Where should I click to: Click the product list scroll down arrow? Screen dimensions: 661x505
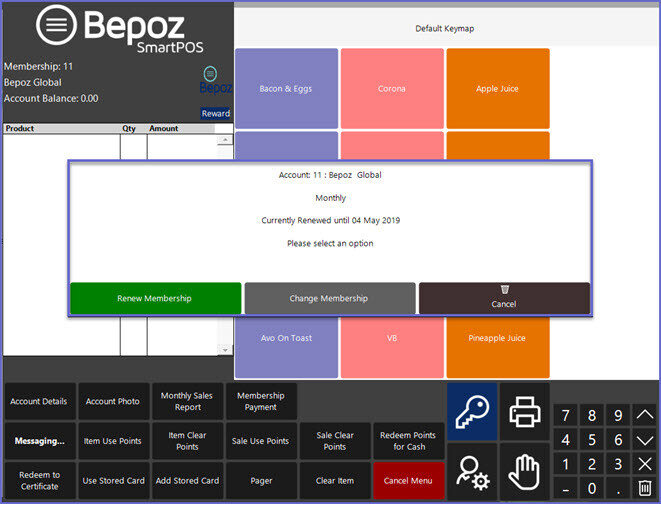225,350
